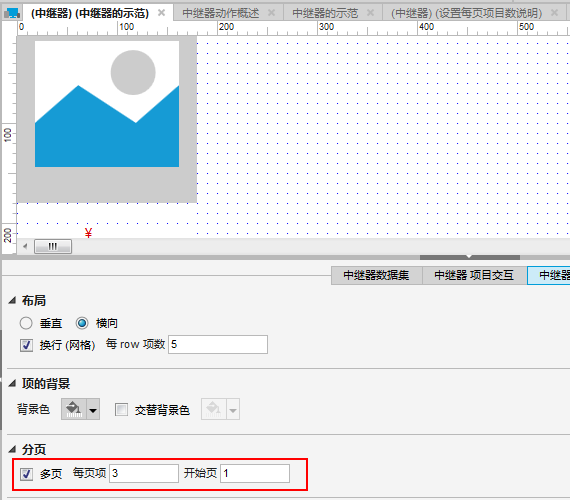Close the 中继器动作概述 tab
Screen dimensions: 570x500
pyautogui.click(x=271, y=13)
